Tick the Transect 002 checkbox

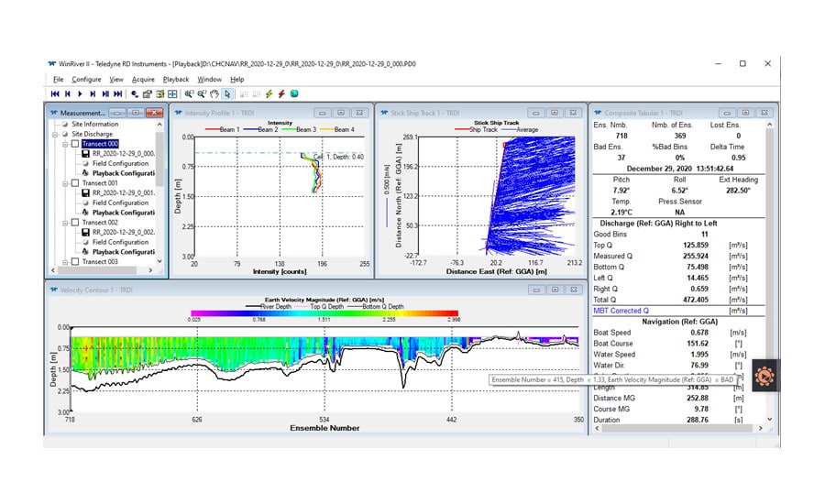[75, 223]
